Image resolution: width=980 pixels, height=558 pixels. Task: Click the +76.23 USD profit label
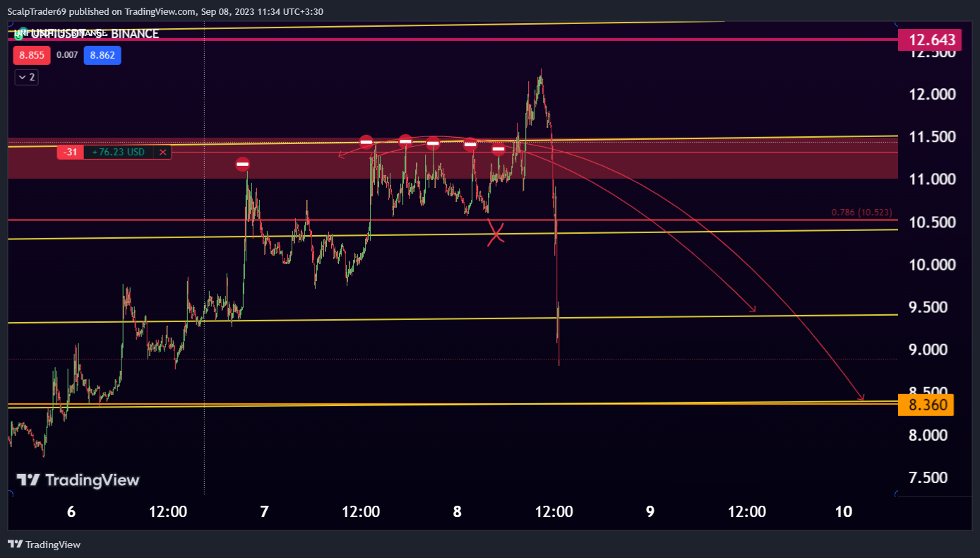(x=119, y=152)
